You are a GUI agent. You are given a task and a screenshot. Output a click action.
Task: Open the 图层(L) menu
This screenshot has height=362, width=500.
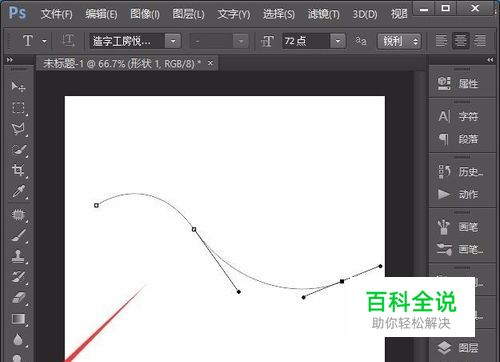tap(189, 14)
